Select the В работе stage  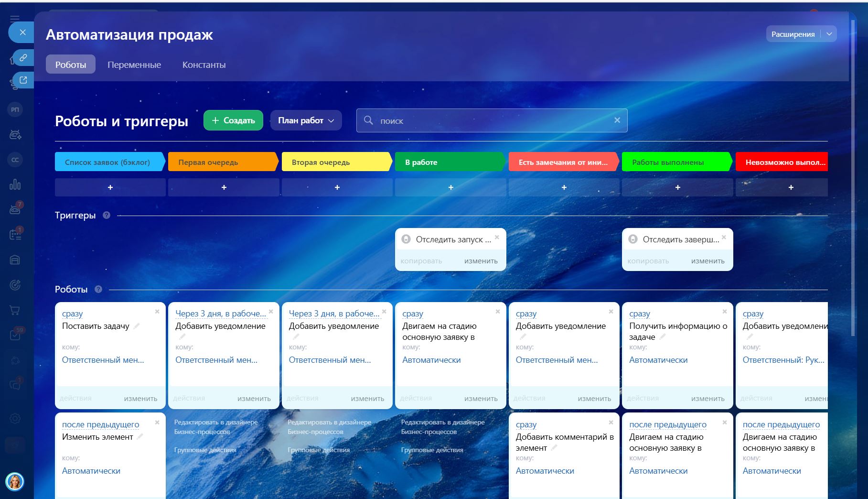click(450, 162)
